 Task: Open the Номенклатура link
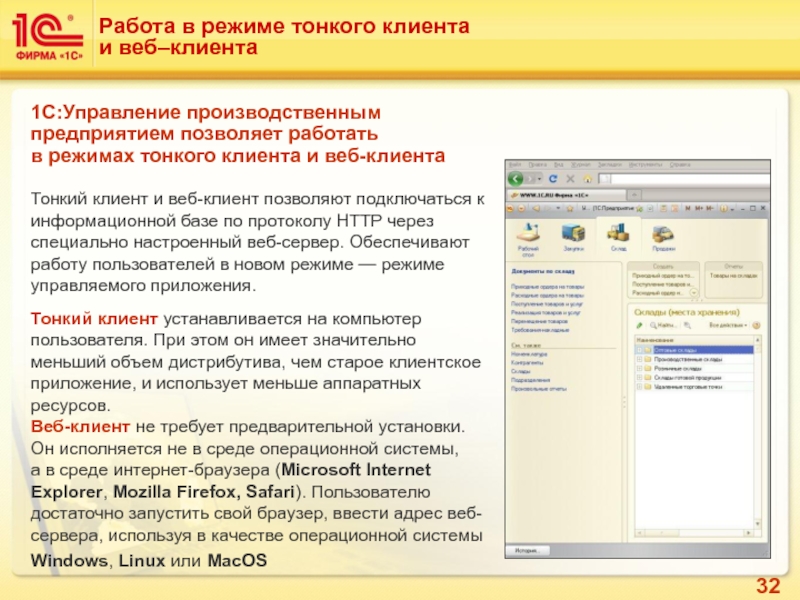pyautogui.click(x=529, y=354)
